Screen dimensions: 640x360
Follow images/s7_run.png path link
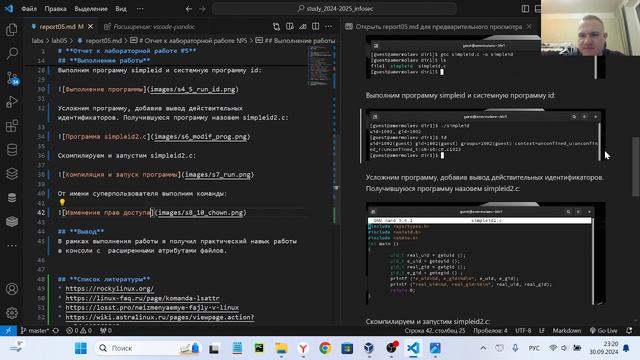[x=218, y=175]
